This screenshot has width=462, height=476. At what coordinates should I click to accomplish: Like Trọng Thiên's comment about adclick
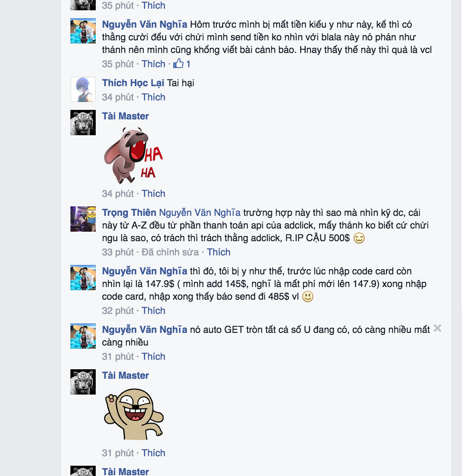218,252
